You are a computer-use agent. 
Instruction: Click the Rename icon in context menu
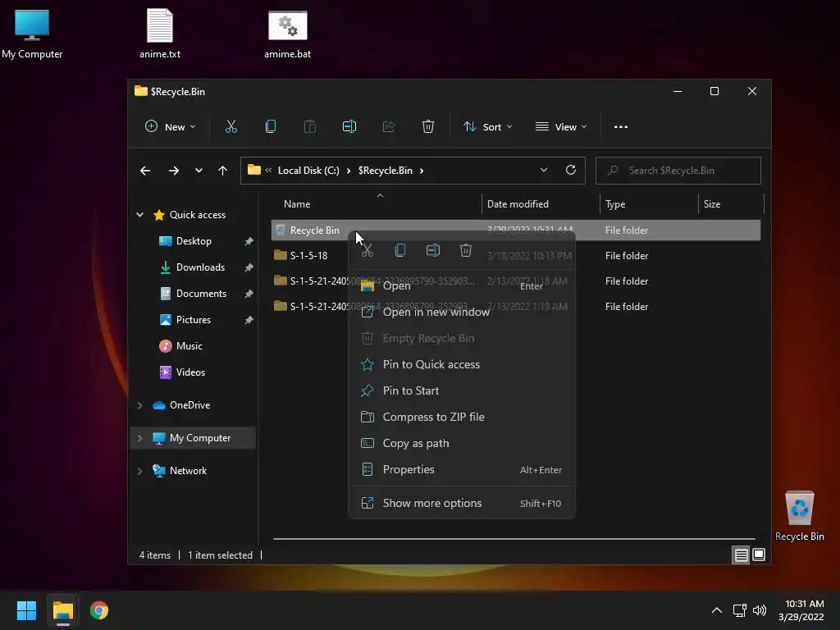tap(433, 251)
